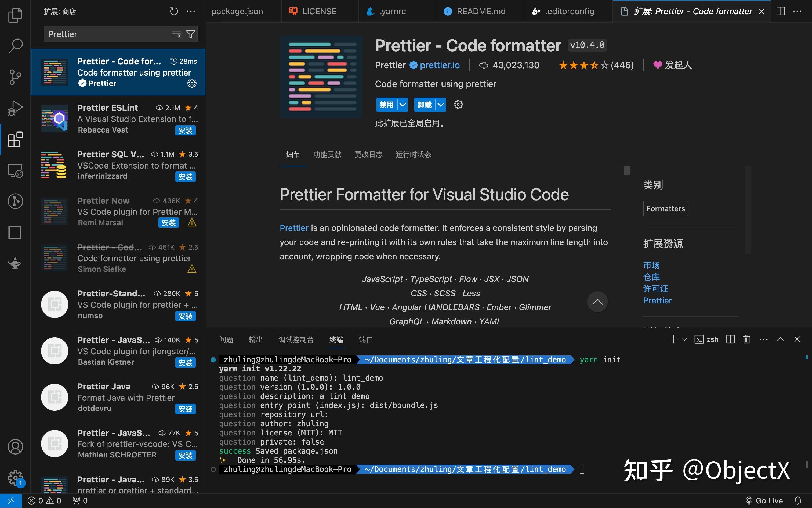The width and height of the screenshot is (812, 508).
Task: Open the Manage gear with update badge
Action: click(x=15, y=478)
